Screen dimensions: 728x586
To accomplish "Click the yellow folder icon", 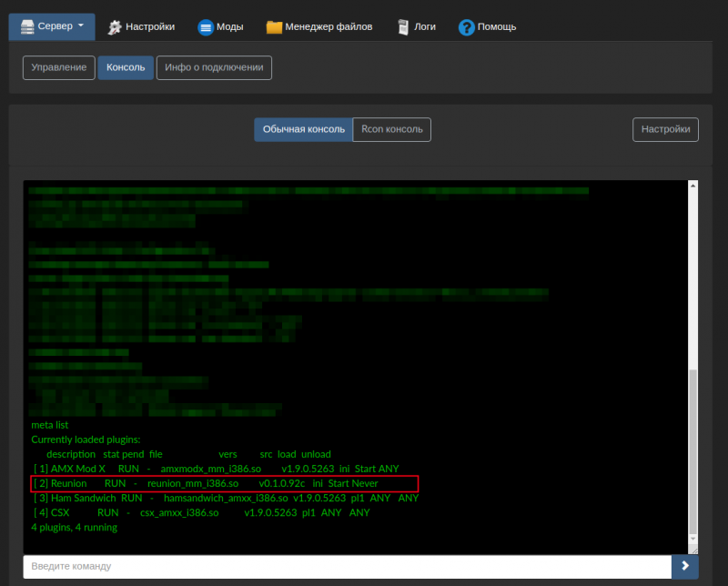I will point(274,27).
